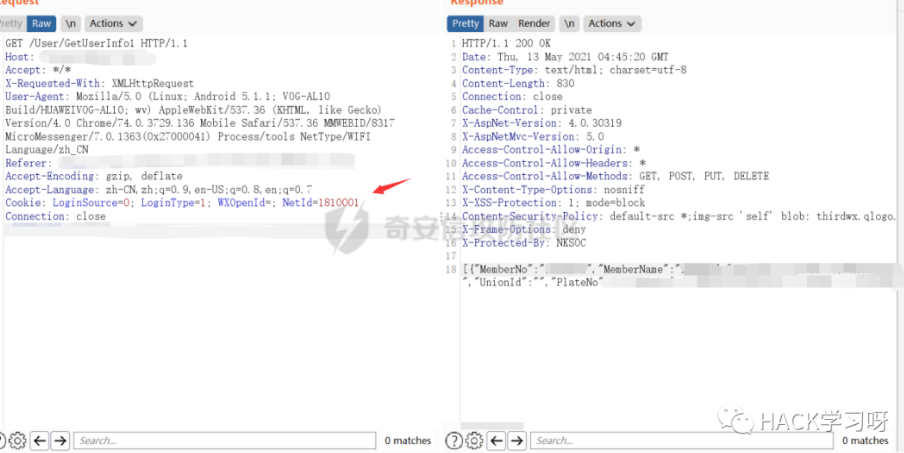Click X-Protected-By: NKSOC line

(523, 243)
